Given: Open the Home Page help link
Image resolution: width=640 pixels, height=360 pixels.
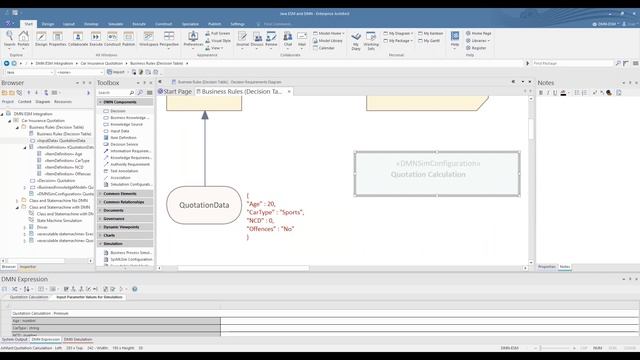Looking at the screenshot, I should (x=478, y=33).
